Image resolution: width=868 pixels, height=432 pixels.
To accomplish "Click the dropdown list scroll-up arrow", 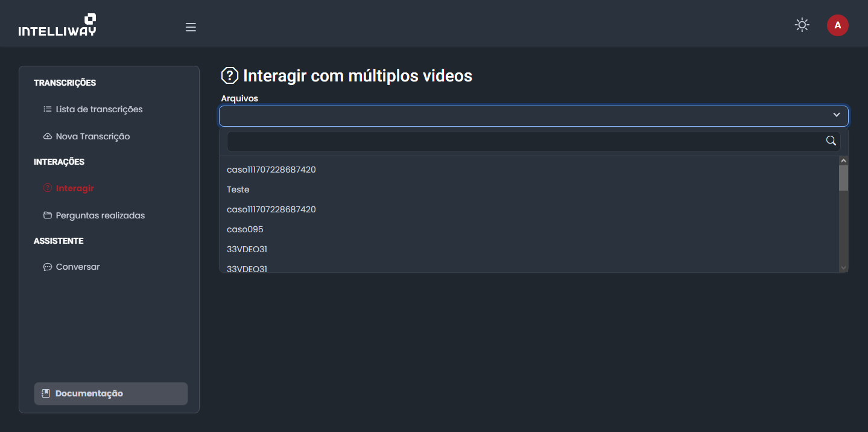I will (x=843, y=161).
